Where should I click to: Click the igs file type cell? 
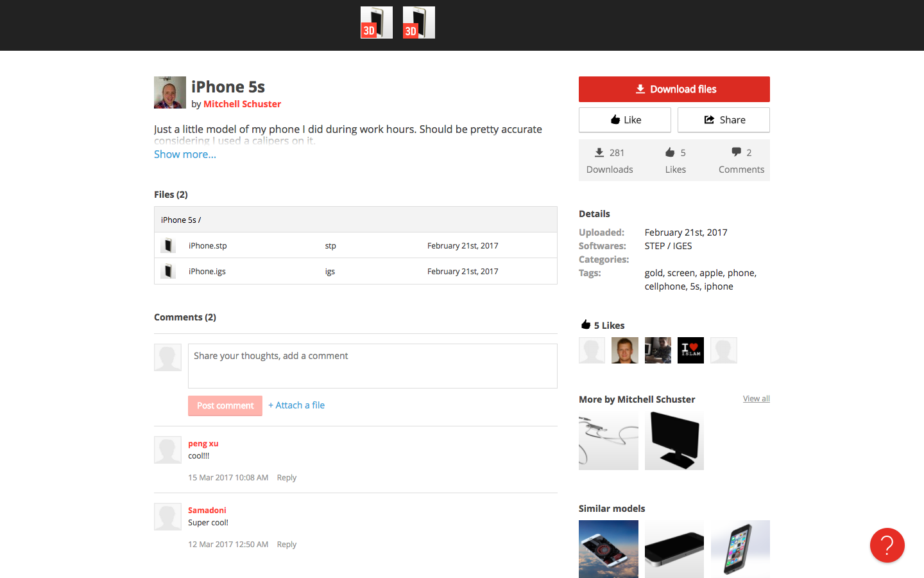tap(330, 271)
